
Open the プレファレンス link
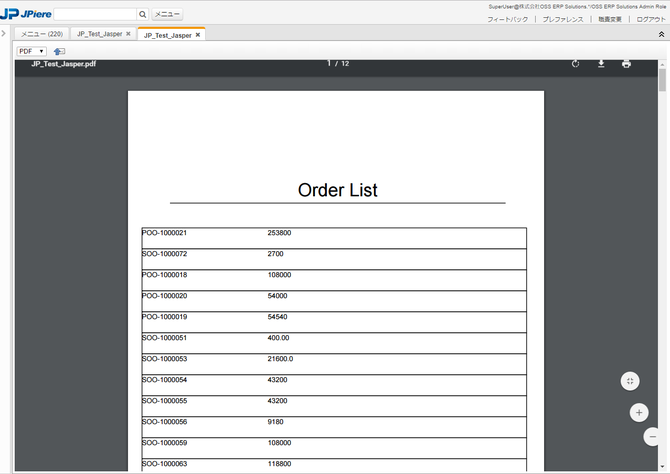point(563,19)
